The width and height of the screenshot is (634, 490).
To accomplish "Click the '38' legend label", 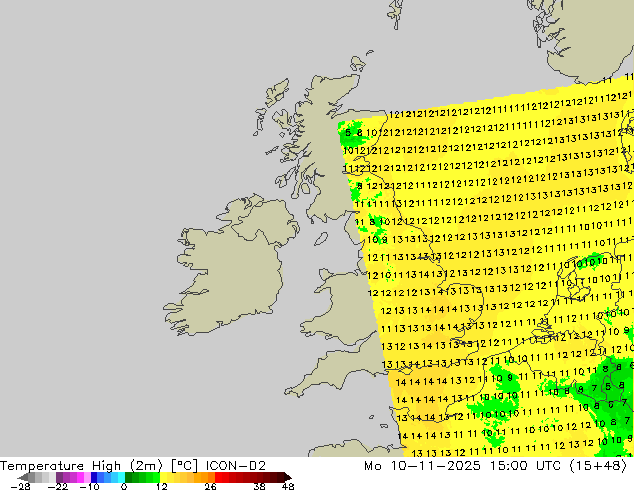I will point(260,486).
